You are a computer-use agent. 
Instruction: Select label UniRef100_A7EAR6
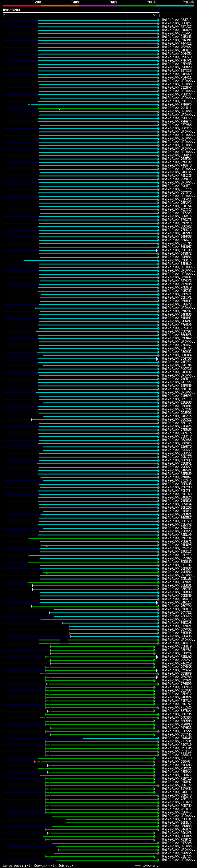[x=177, y=426]
